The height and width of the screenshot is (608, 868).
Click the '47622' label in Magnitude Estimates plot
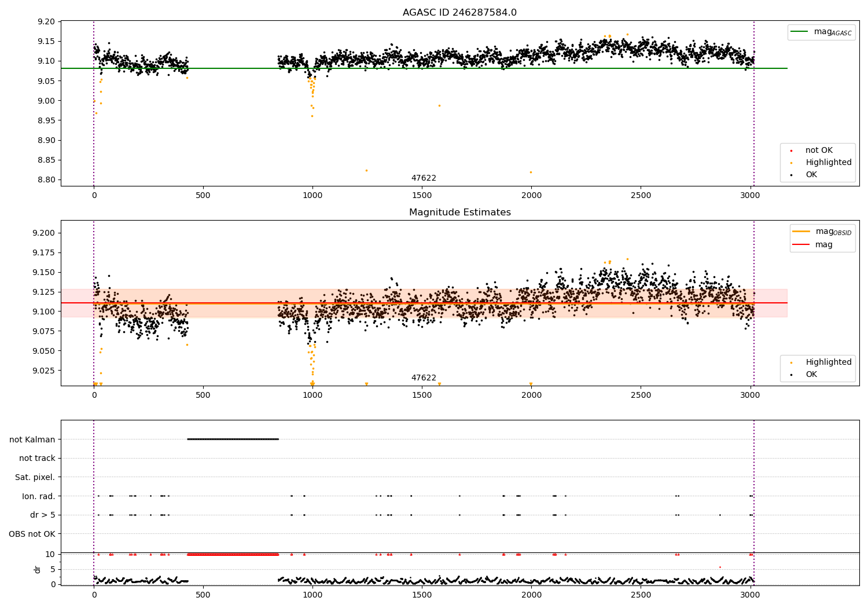pos(424,378)
